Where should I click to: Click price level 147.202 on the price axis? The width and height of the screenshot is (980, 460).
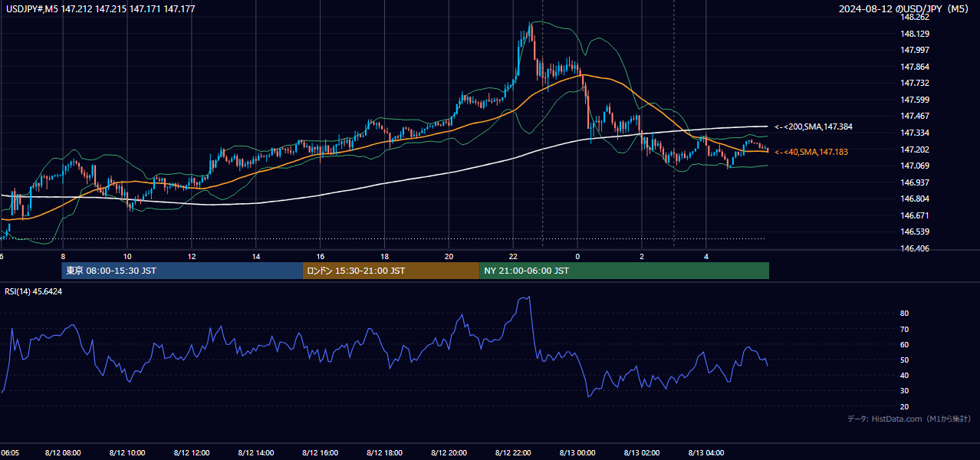[x=915, y=149]
